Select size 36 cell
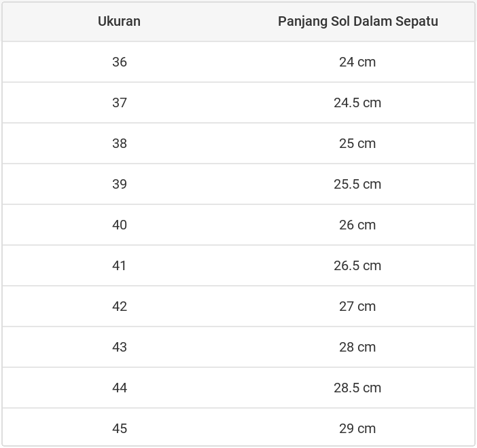Screen dimensions: 477x448 coord(120,62)
